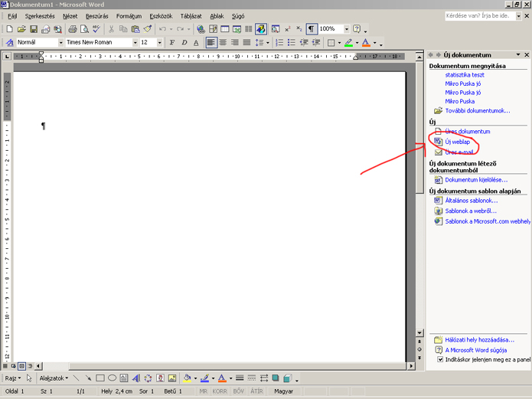
Task: Select the Oval drawing tool
Action: click(113, 378)
